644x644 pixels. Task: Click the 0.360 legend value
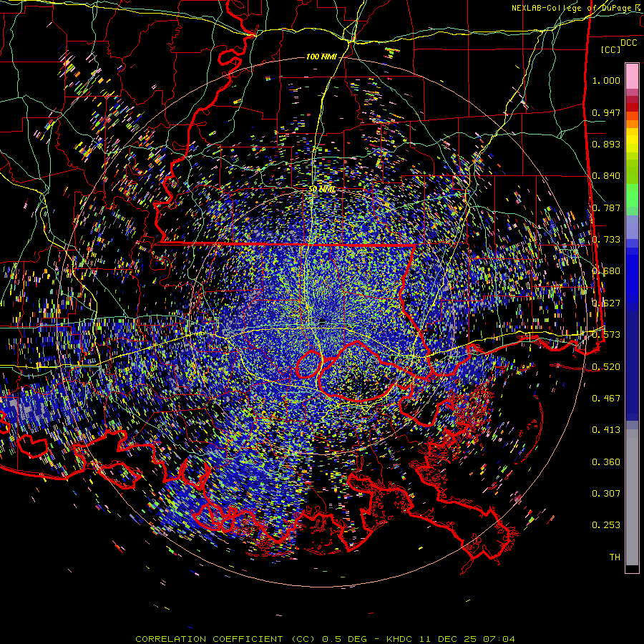(606, 462)
